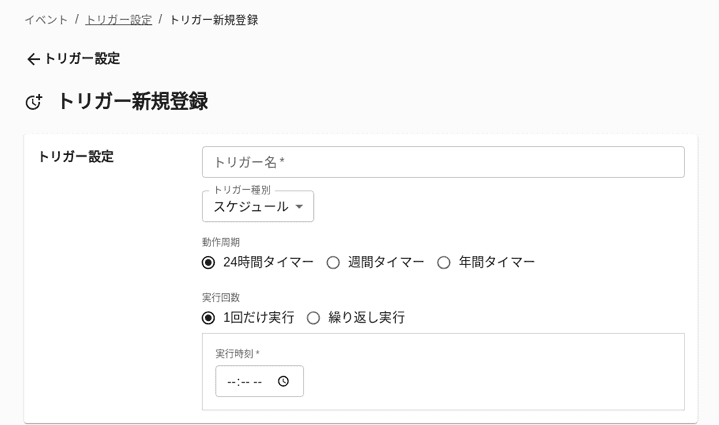The height and width of the screenshot is (425, 719).
Task: Click the back arrow icon
Action: (x=33, y=59)
